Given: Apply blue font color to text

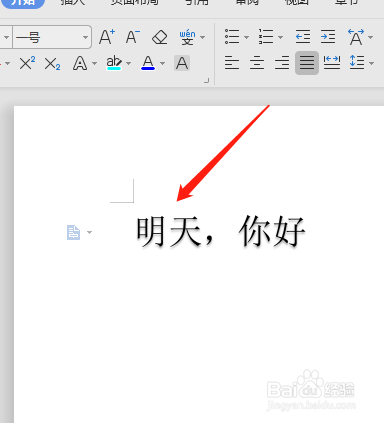Looking at the screenshot, I should click(148, 63).
